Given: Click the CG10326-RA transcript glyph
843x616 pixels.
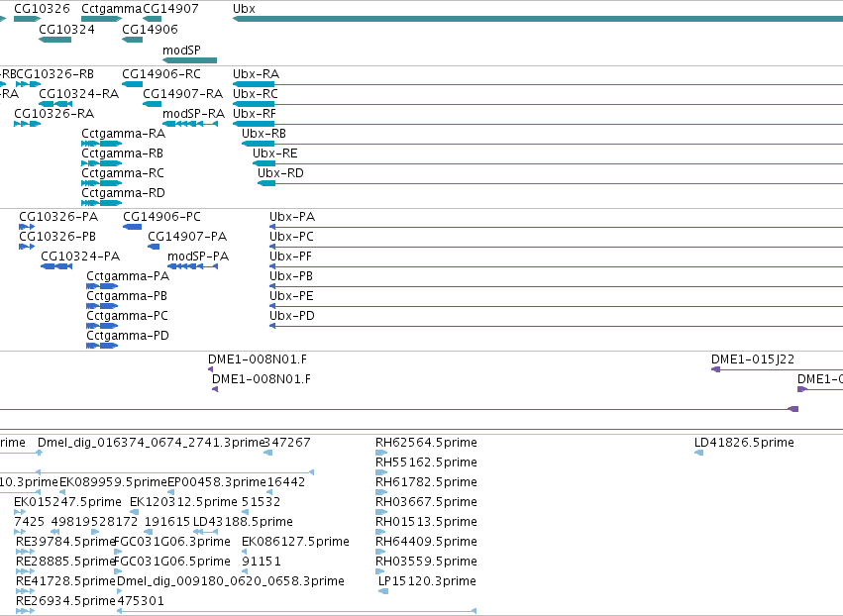Looking at the screenshot, I should point(28,124).
